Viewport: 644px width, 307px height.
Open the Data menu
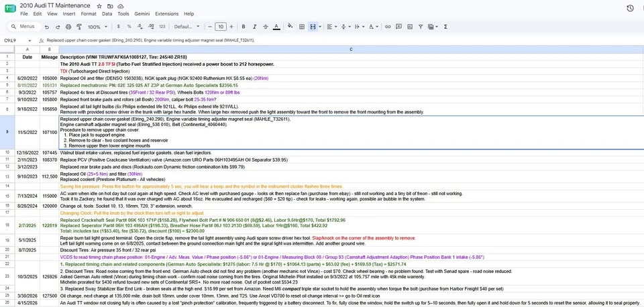[107, 13]
